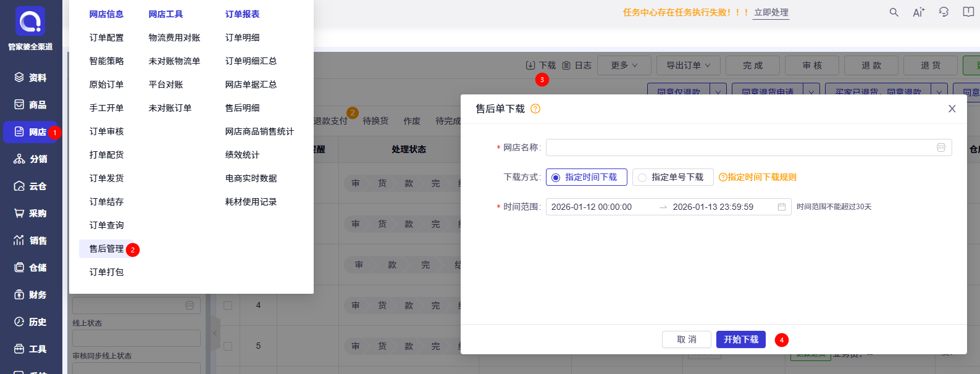Viewport: 980px width, 374px height.
Task: Open shop selector icon in 网店名称 field
Action: coord(941,148)
